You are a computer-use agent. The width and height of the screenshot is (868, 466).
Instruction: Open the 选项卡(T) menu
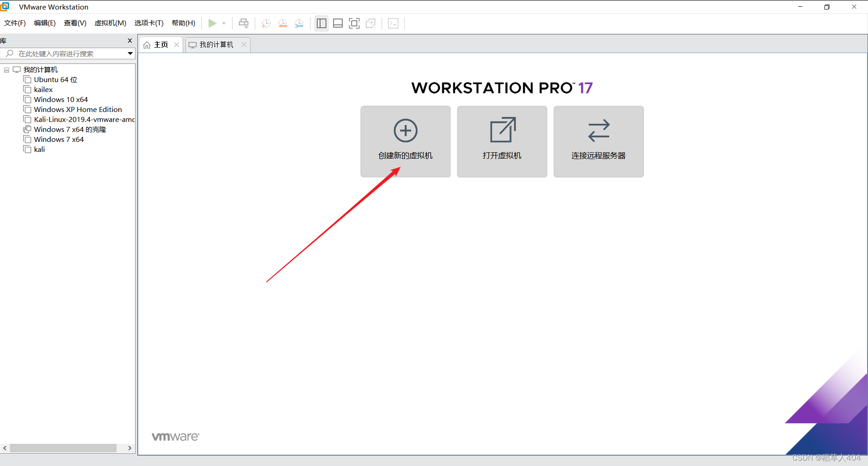pyautogui.click(x=149, y=23)
